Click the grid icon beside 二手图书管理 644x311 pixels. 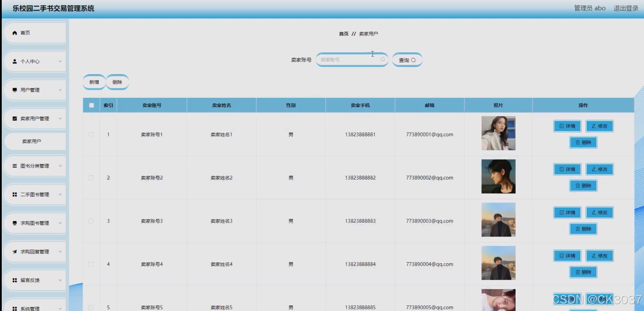point(15,195)
